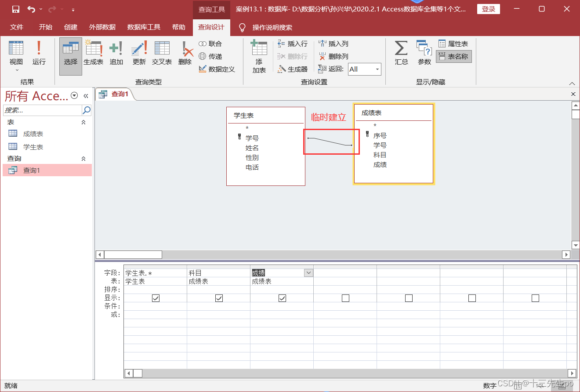Close the 查询1 tab with X

pyautogui.click(x=573, y=94)
